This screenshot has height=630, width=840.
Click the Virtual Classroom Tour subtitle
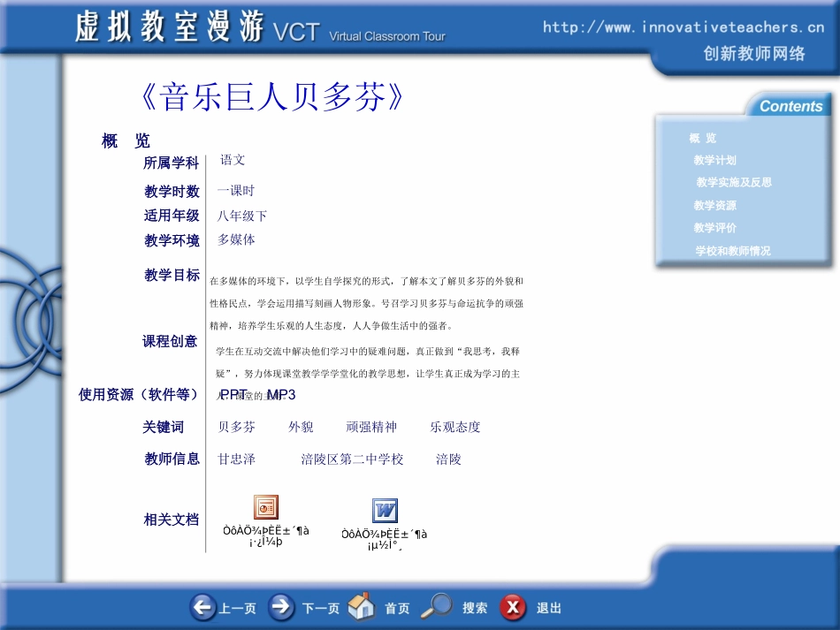[x=386, y=36]
